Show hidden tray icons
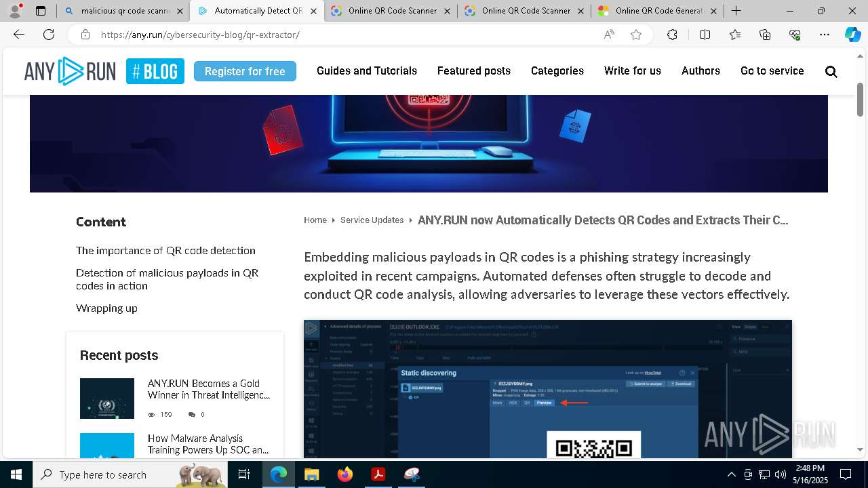This screenshot has width=868, height=488. coord(731,474)
